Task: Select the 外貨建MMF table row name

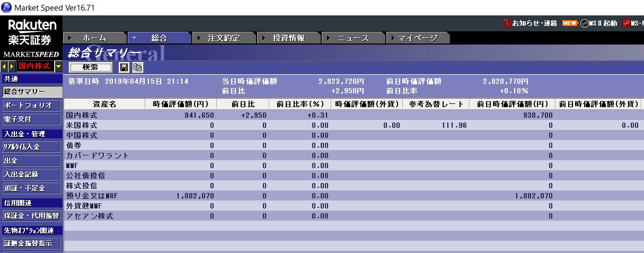Action: [84, 206]
